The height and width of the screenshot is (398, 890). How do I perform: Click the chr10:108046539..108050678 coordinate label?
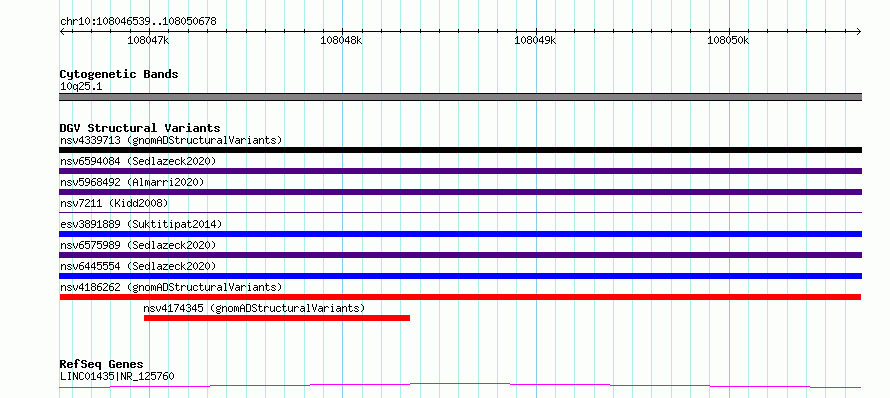pyautogui.click(x=138, y=22)
